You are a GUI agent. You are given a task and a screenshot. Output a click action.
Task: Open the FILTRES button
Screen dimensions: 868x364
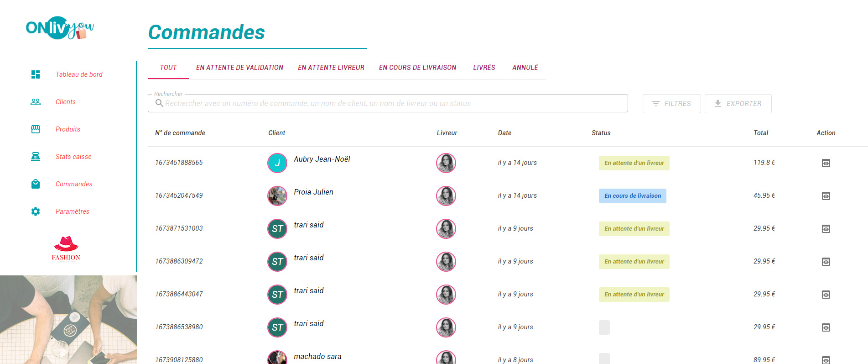point(671,104)
